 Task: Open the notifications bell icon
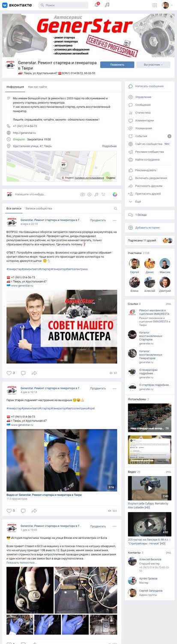(x=97, y=5)
